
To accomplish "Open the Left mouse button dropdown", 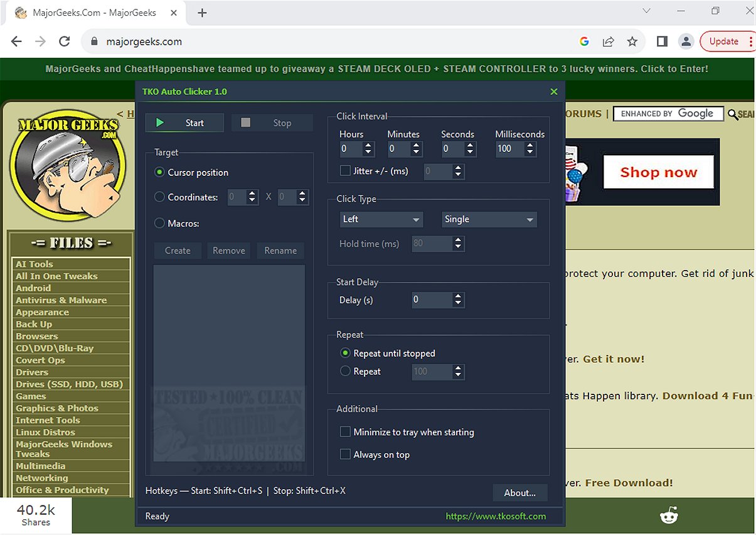I will (x=381, y=219).
